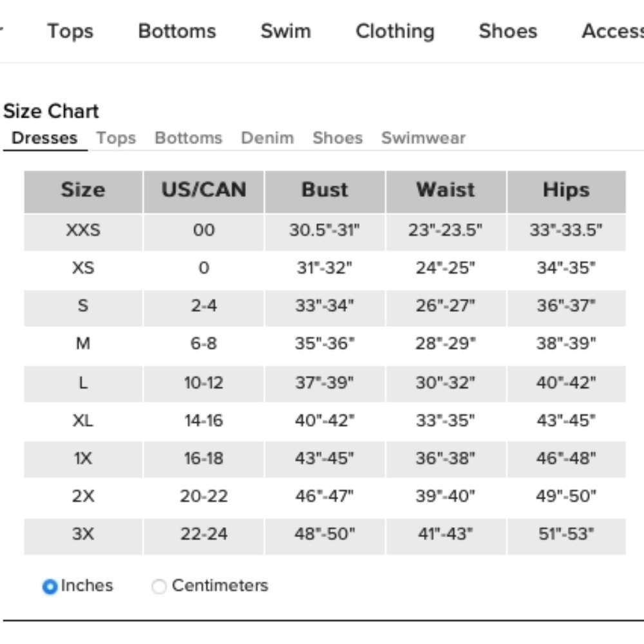Switch to the Shoes size chart tab
Screen dimensions: 644x644
tap(337, 138)
